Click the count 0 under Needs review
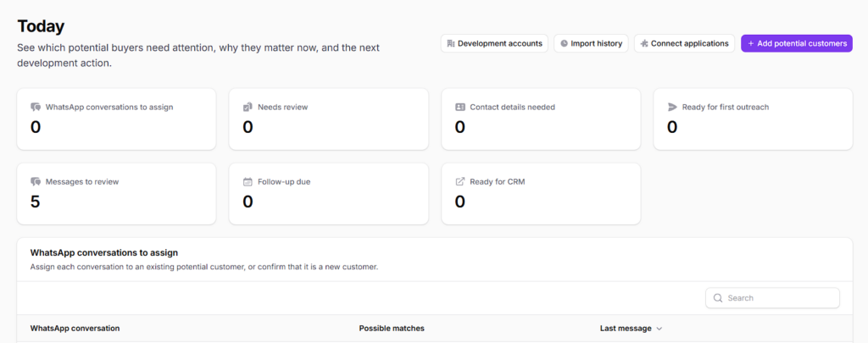This screenshot has height=343, width=868. click(248, 127)
